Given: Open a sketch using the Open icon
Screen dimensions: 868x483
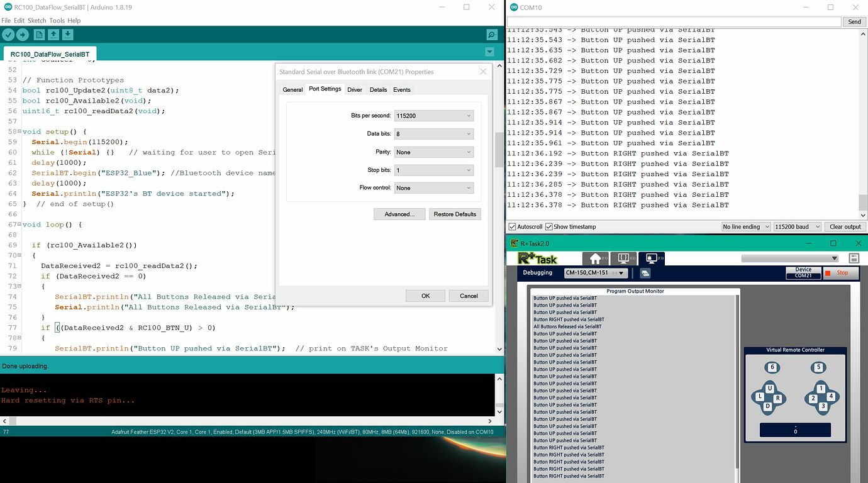Looking at the screenshot, I should point(53,35).
